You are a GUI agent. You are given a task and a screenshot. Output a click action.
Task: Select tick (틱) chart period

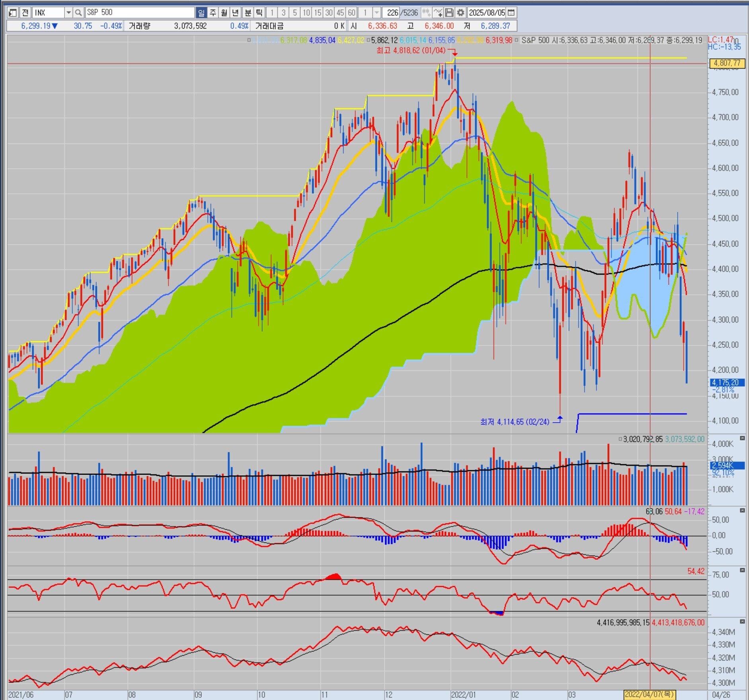coord(259,13)
